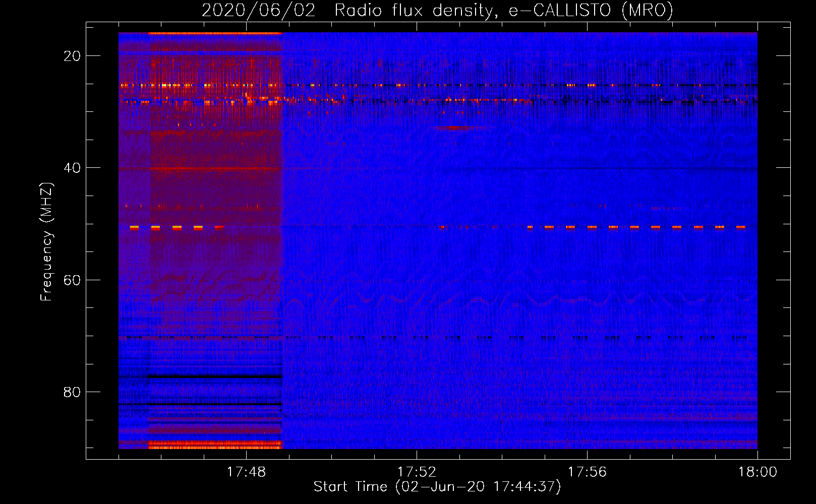Click the 80 MHz frequency tick label
Image resolution: width=816 pixels, height=504 pixels.
(x=72, y=392)
